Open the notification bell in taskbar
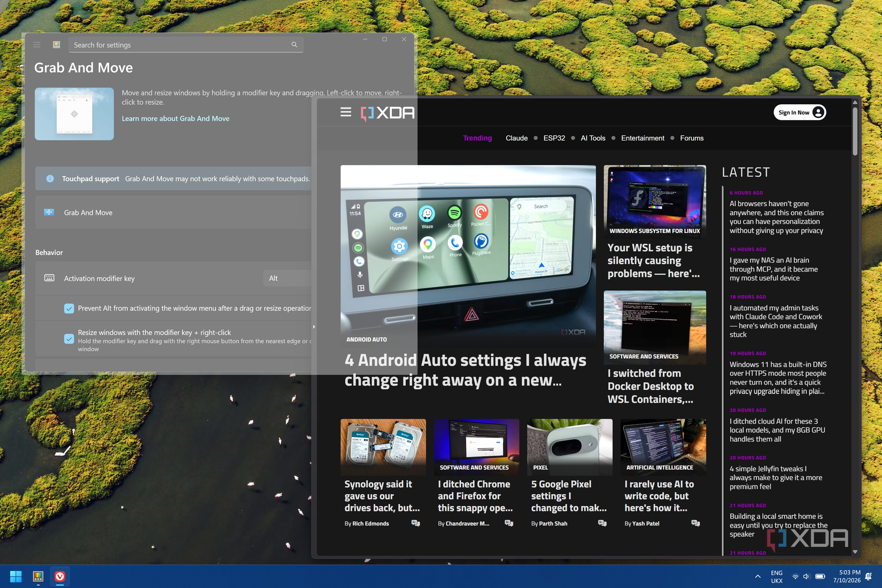Image resolution: width=882 pixels, height=588 pixels. coord(869,577)
